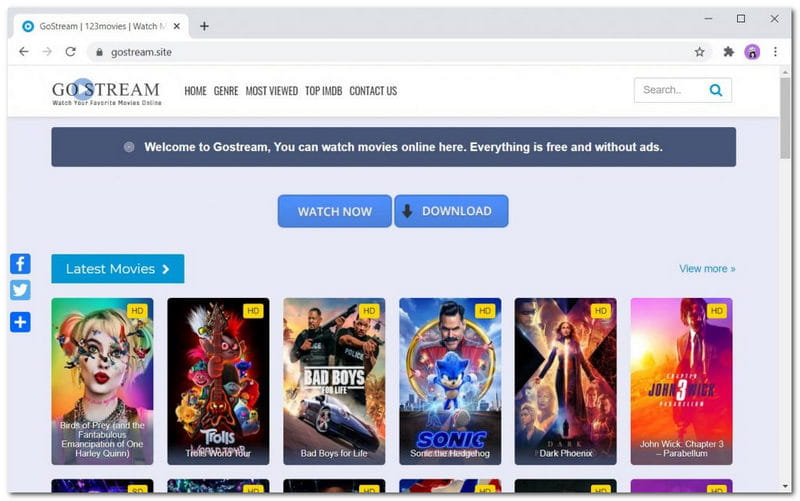Viewport: 800px width, 501px height.
Task: Bookmark this page with the star icon
Action: click(x=699, y=52)
